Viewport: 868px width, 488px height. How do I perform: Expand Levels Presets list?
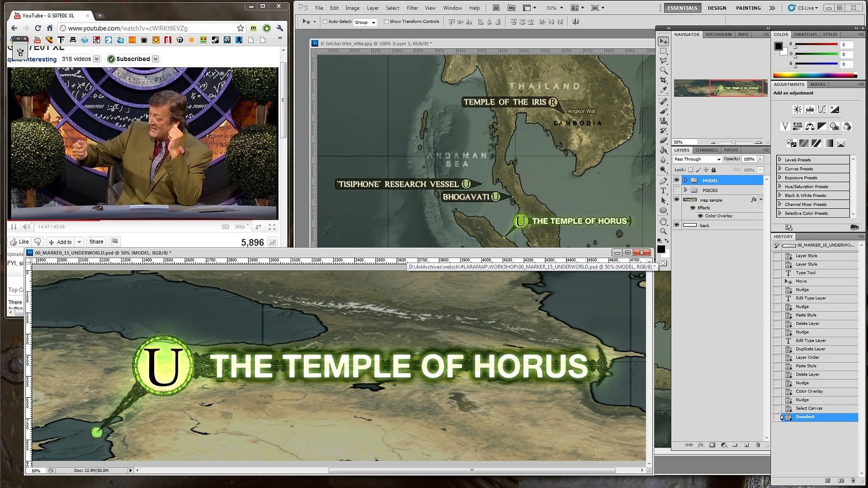pos(780,160)
